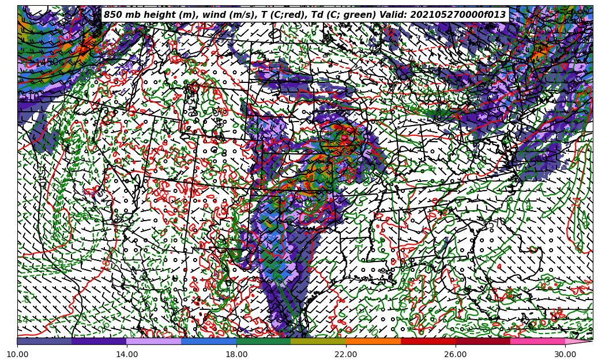Viewport: 598px width, 364px height.
Task: Select the 30.00 colorbar tick label
Action: point(565,355)
